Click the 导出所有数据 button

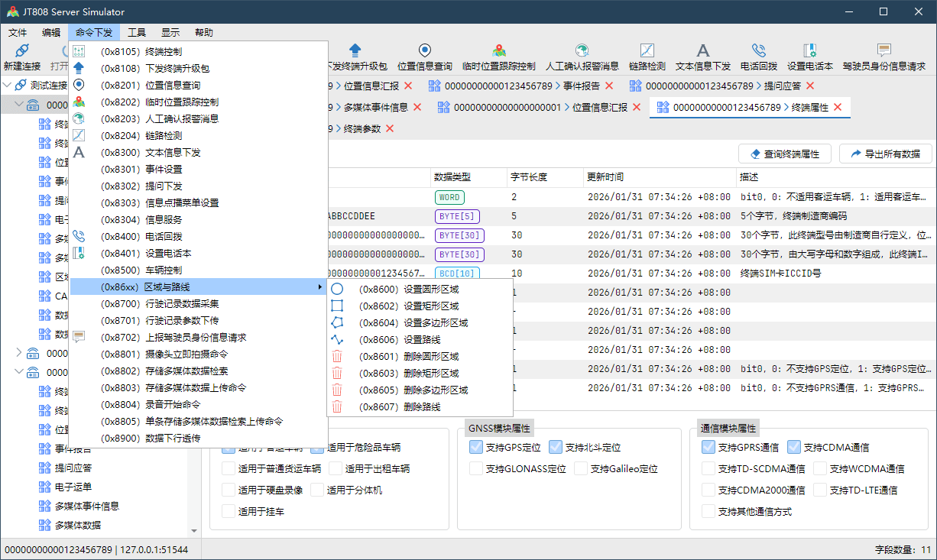(885, 154)
